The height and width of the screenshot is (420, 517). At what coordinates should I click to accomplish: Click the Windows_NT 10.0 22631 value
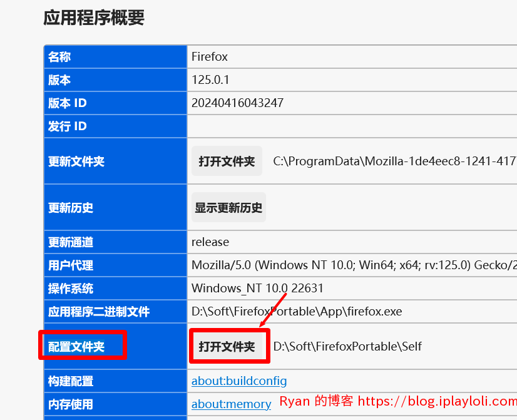point(257,288)
